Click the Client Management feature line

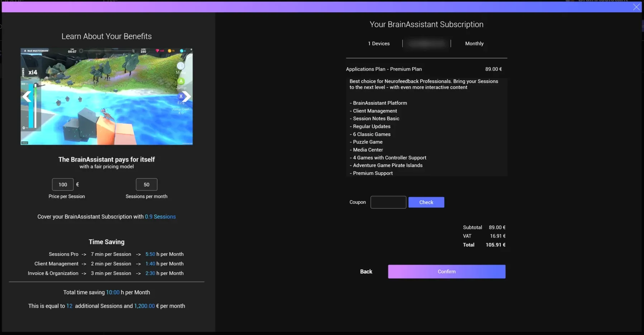[x=373, y=111]
